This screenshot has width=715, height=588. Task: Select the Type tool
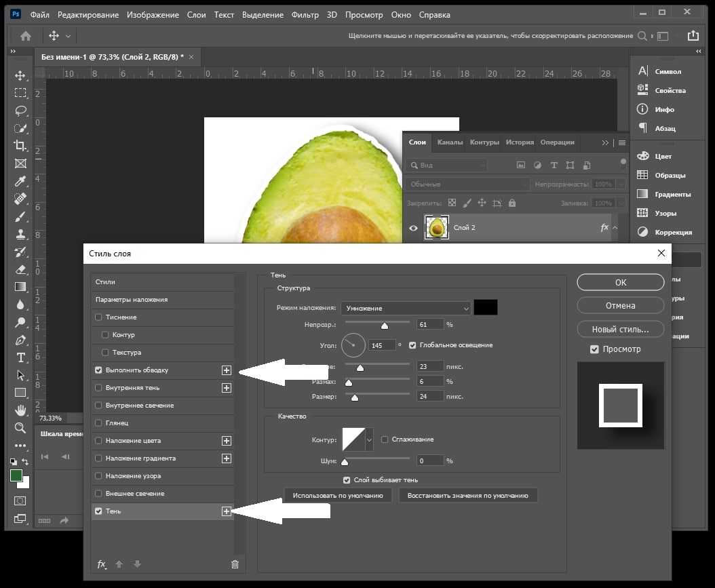20,357
